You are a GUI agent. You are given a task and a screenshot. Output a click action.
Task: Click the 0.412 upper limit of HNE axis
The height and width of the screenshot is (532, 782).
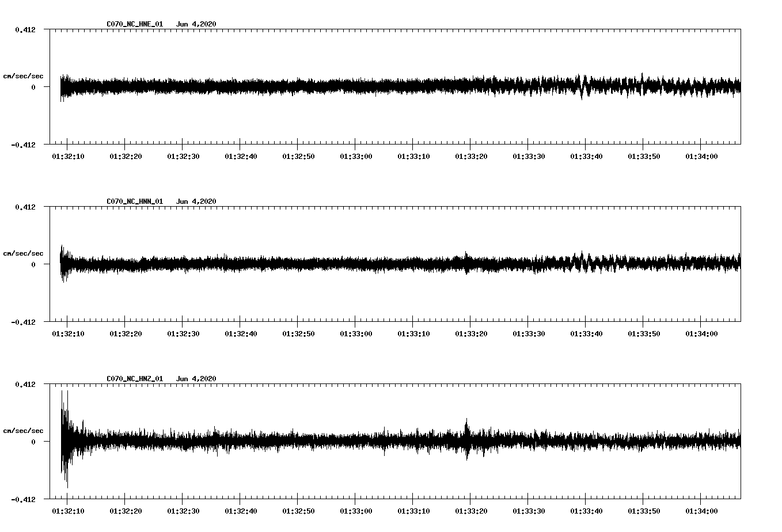(x=25, y=30)
